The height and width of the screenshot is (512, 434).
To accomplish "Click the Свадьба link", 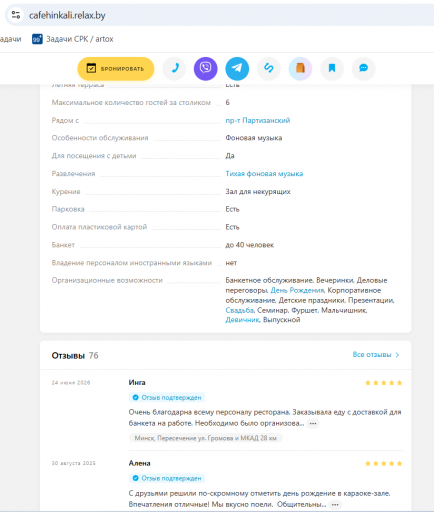I will point(239,310).
